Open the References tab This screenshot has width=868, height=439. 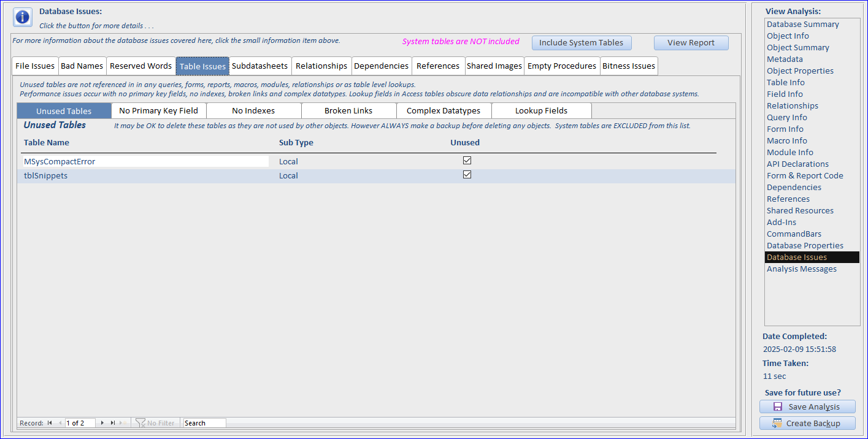tap(438, 66)
